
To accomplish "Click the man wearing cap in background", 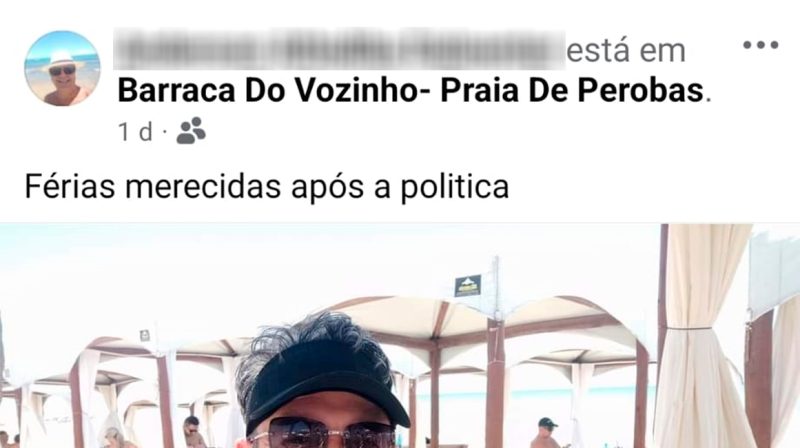I will tap(546, 433).
